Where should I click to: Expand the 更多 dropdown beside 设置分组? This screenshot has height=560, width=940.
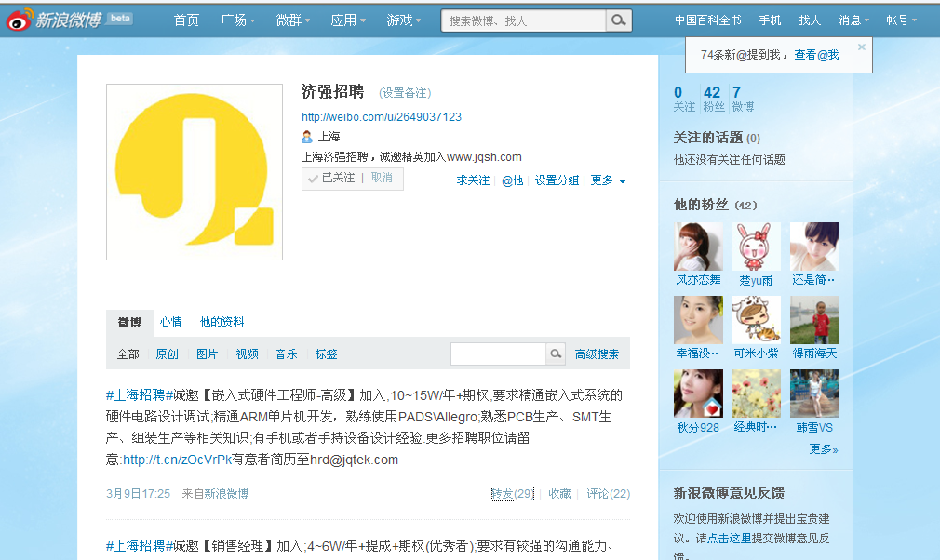pos(603,180)
